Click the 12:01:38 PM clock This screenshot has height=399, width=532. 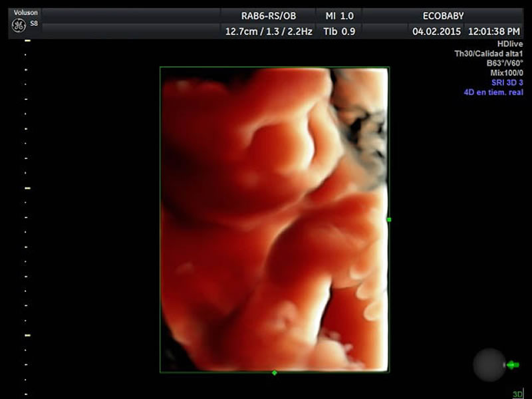pos(494,31)
